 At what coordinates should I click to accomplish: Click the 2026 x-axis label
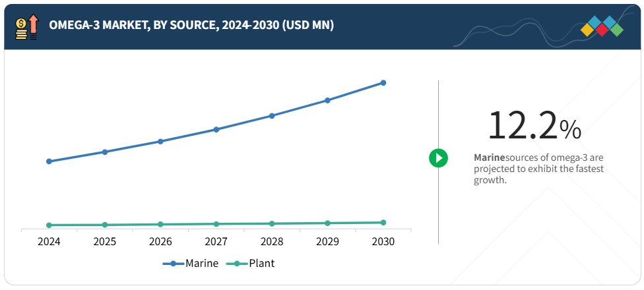(160, 242)
